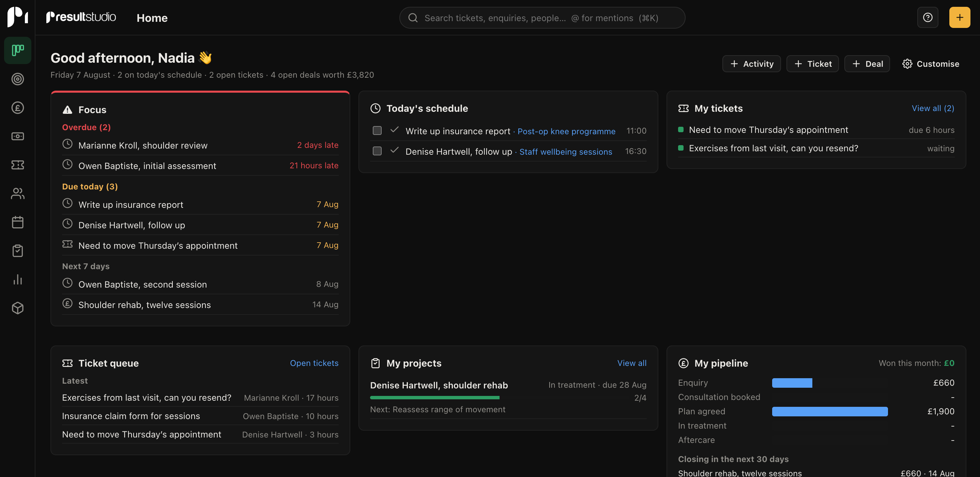Open the bar chart reports icon in sidebar
The width and height of the screenshot is (980, 477).
pyautogui.click(x=17, y=280)
